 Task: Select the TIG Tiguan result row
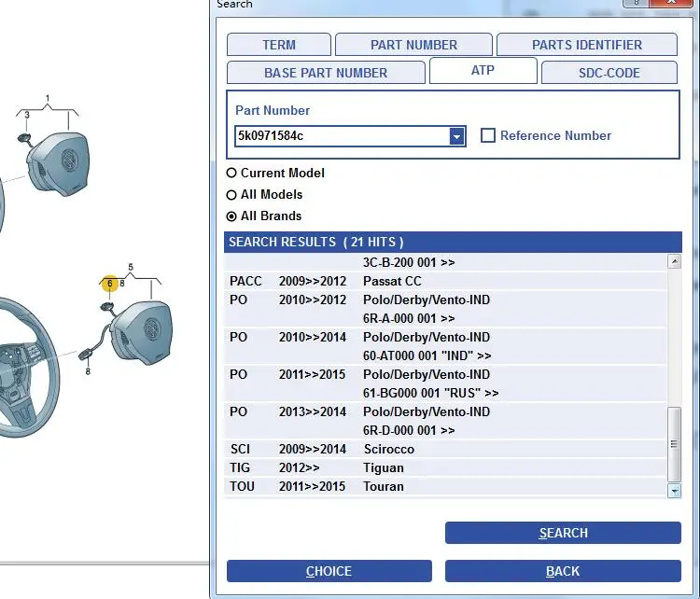pyautogui.click(x=445, y=467)
